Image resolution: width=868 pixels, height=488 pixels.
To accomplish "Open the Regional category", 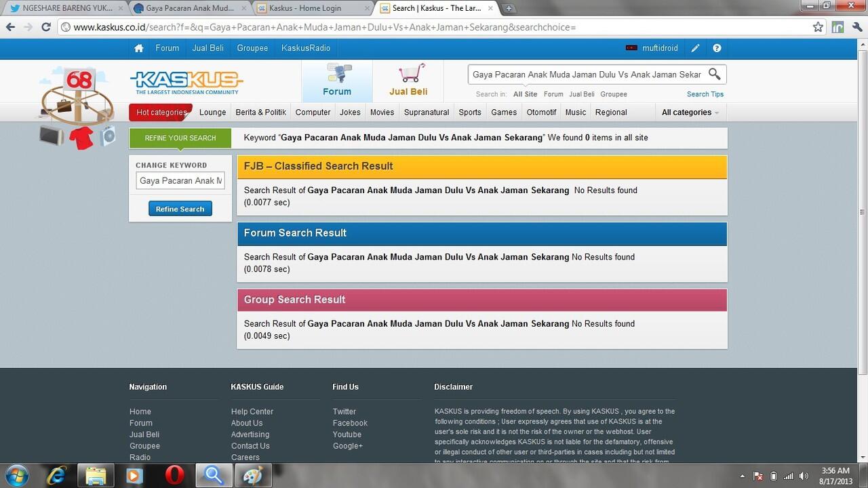I will coord(611,113).
